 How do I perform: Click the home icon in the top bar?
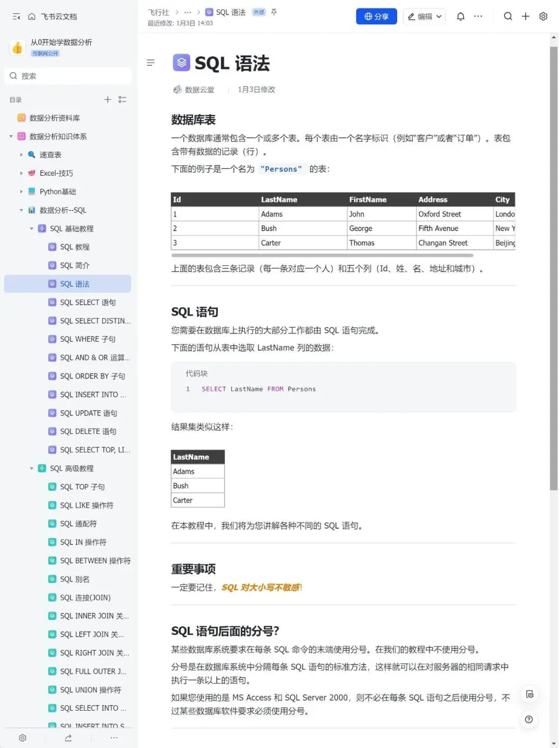click(32, 16)
